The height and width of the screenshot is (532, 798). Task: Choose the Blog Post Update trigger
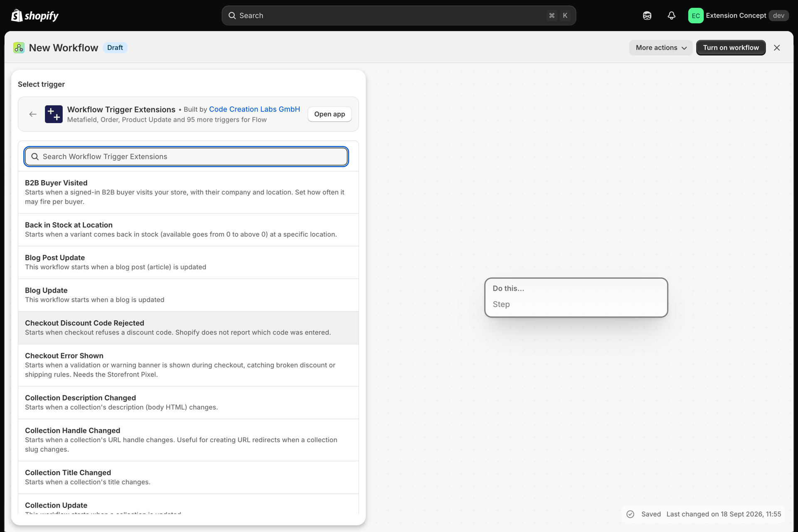188,263
